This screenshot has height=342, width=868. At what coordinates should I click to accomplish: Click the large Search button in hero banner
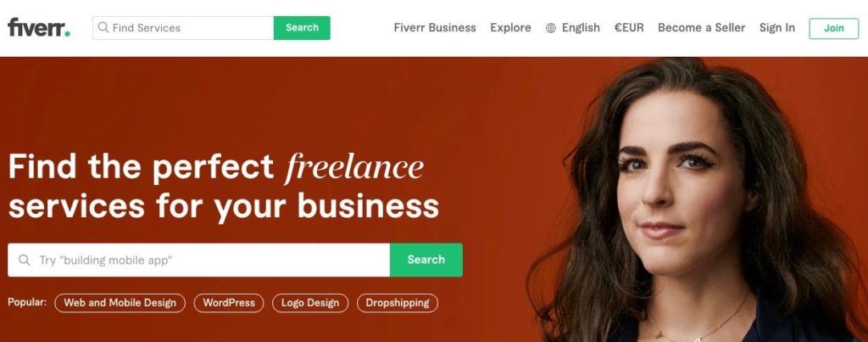point(426,260)
